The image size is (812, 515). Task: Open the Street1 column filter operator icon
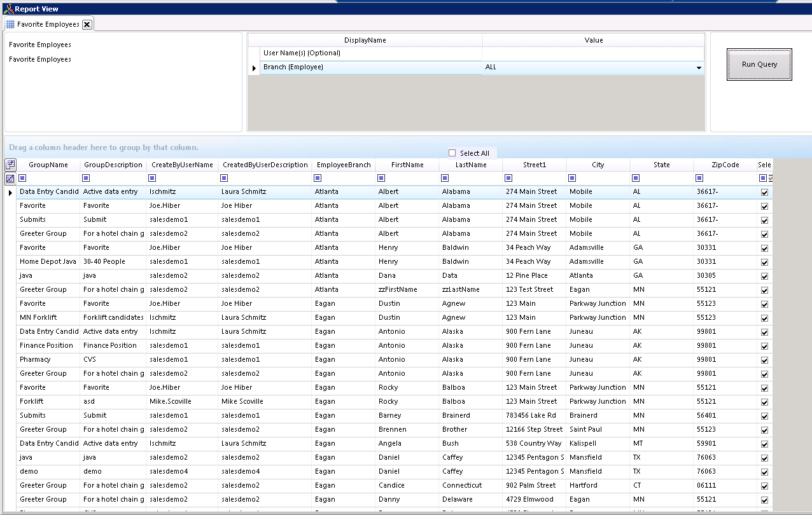(x=508, y=178)
